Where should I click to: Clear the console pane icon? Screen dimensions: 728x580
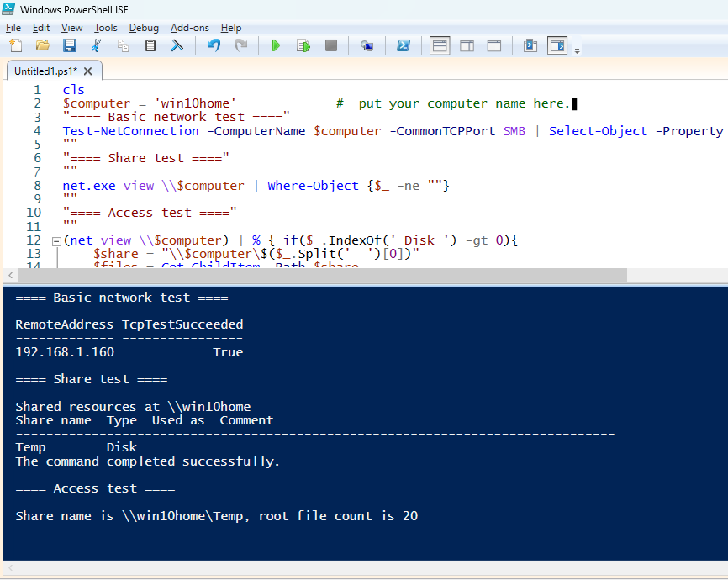tap(177, 45)
